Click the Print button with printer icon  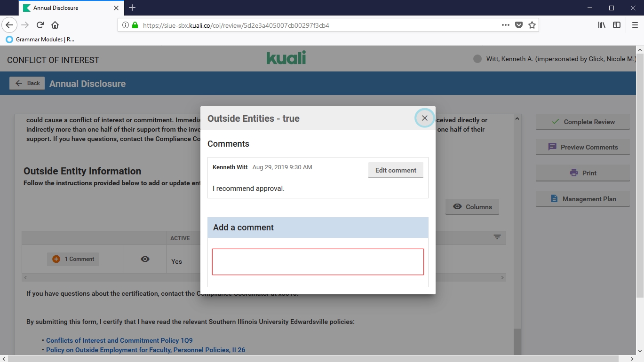[x=582, y=173]
